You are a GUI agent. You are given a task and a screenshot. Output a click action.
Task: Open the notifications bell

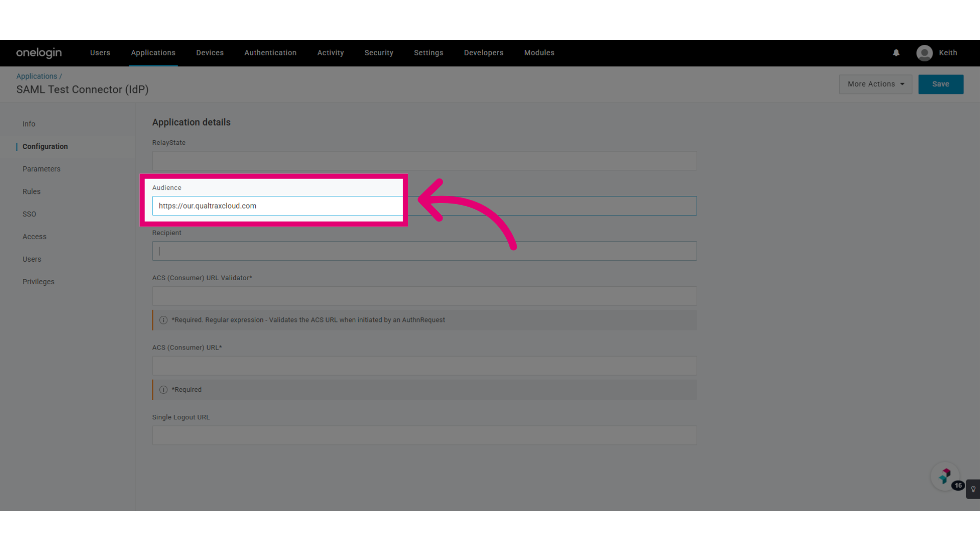pos(896,53)
